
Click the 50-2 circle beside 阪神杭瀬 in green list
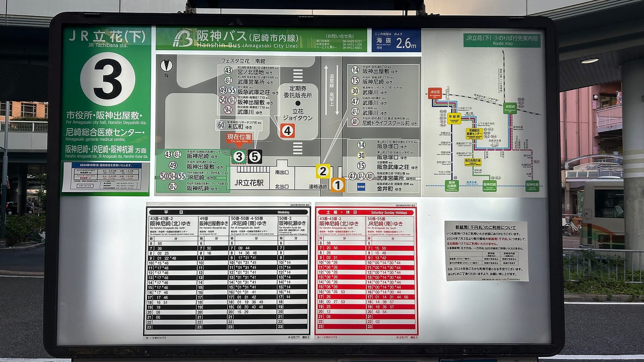tap(173, 187)
